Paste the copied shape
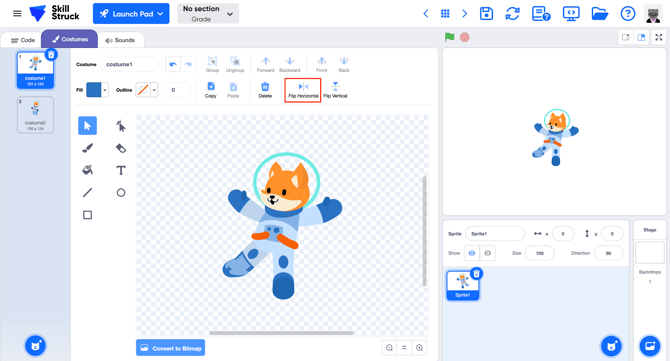Screen dimensions: 670x361 233,90
